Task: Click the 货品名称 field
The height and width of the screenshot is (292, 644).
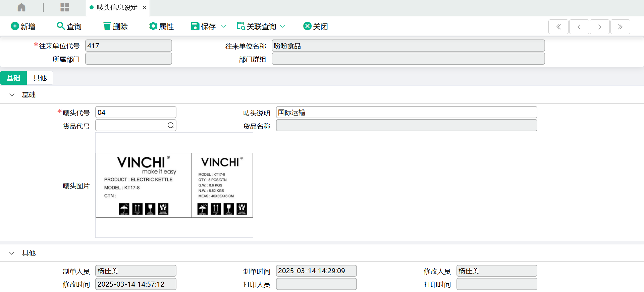Action: [407, 126]
